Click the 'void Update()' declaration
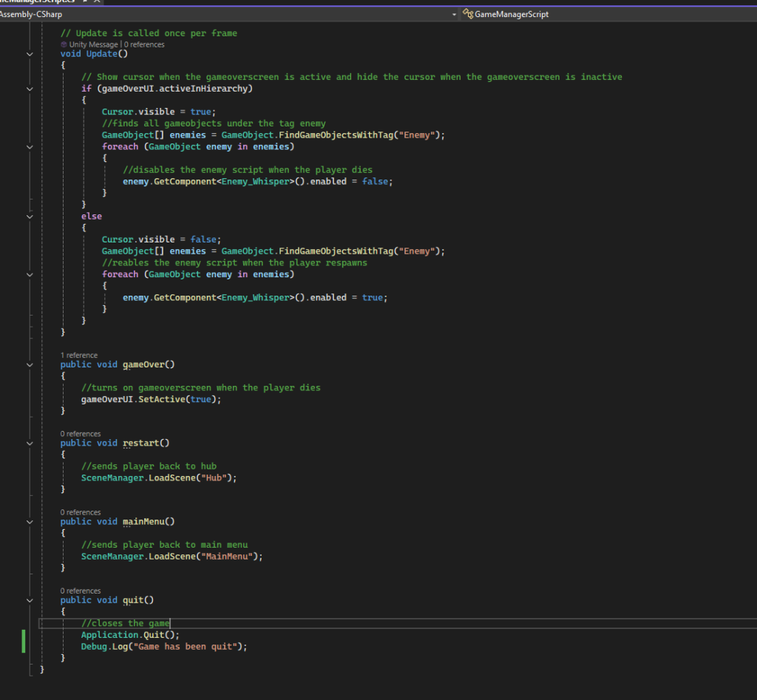Image resolution: width=757 pixels, height=700 pixels. coord(94,53)
